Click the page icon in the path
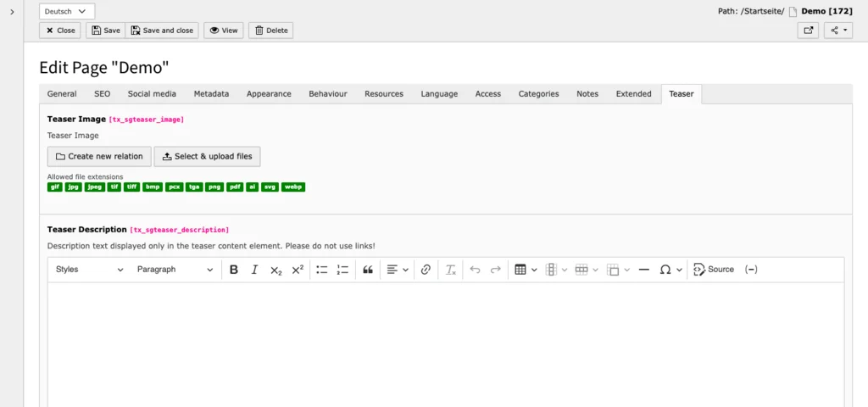The height and width of the screenshot is (407, 868). [x=793, y=12]
